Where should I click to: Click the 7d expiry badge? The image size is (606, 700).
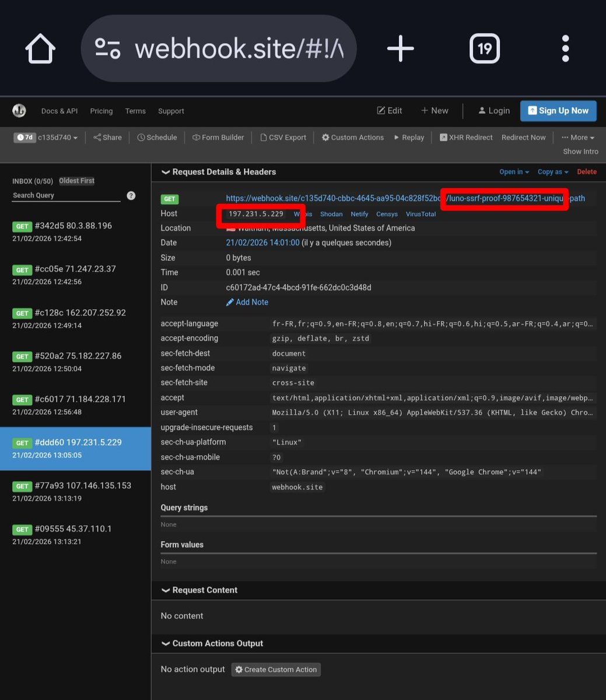tap(24, 138)
